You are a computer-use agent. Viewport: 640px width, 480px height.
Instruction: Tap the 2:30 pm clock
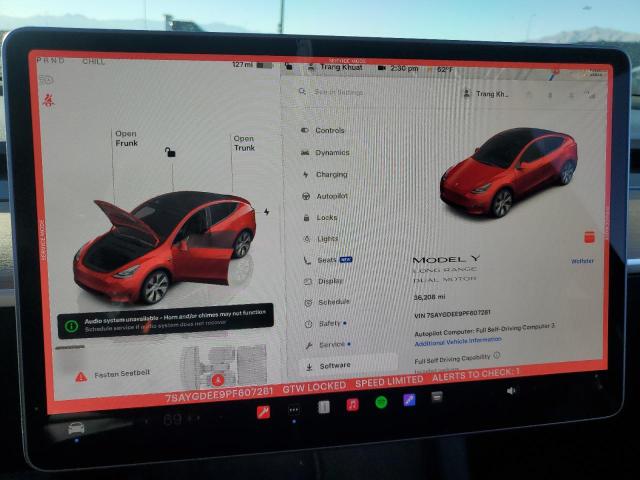pos(404,68)
